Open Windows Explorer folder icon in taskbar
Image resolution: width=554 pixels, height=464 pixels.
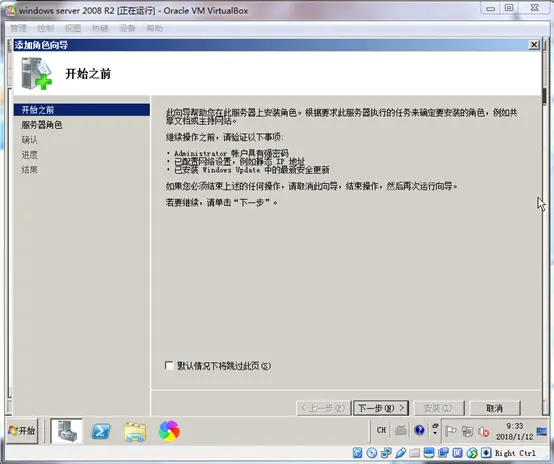[x=135, y=431]
